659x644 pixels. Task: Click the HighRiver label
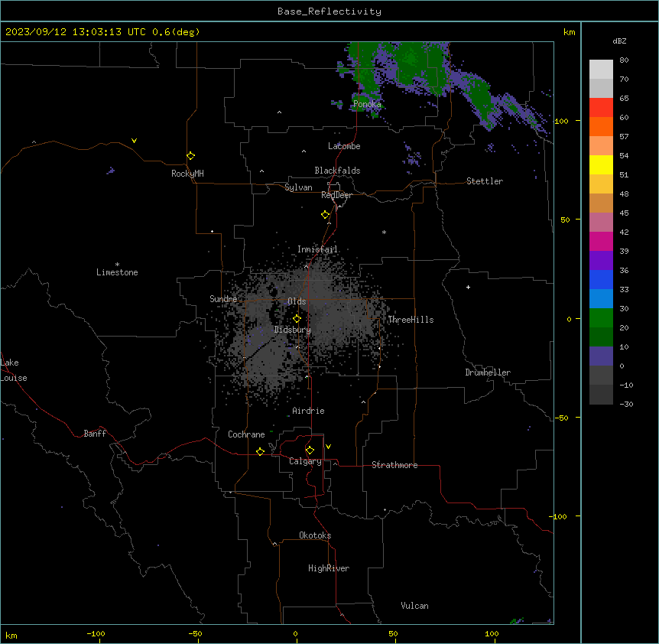click(329, 568)
